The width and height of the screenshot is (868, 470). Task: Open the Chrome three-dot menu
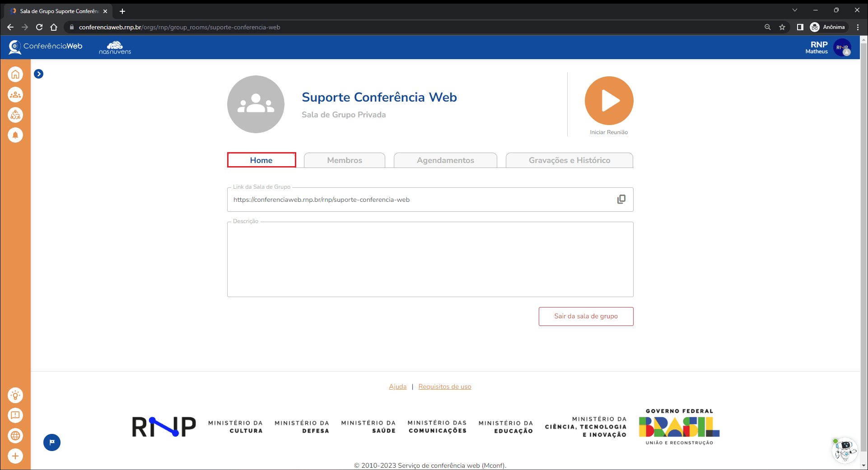click(x=858, y=27)
